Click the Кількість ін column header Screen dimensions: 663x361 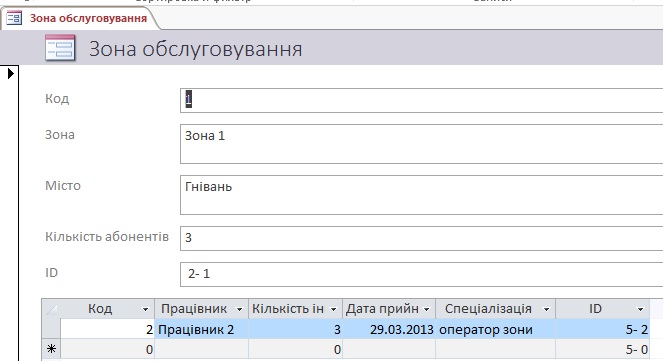click(296, 309)
